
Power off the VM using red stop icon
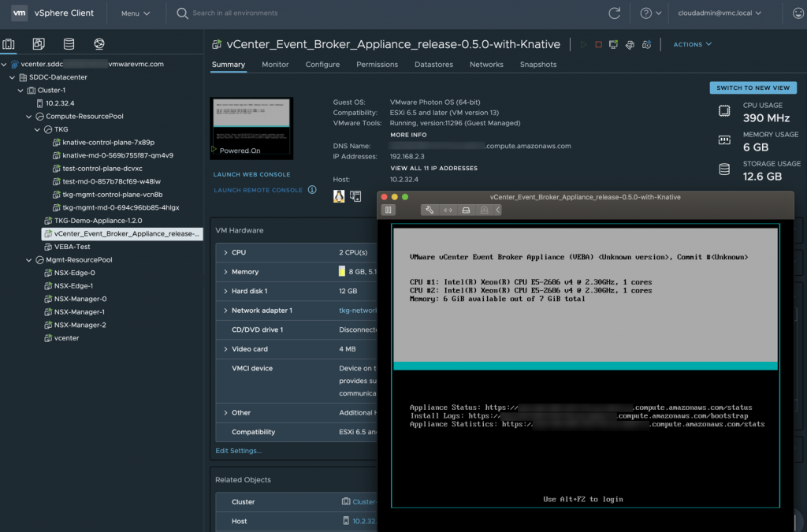coord(598,45)
